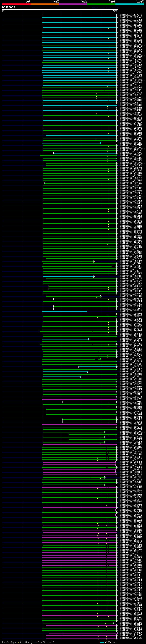Select the UniRef100_P37120 hit name

click(131, 620)
